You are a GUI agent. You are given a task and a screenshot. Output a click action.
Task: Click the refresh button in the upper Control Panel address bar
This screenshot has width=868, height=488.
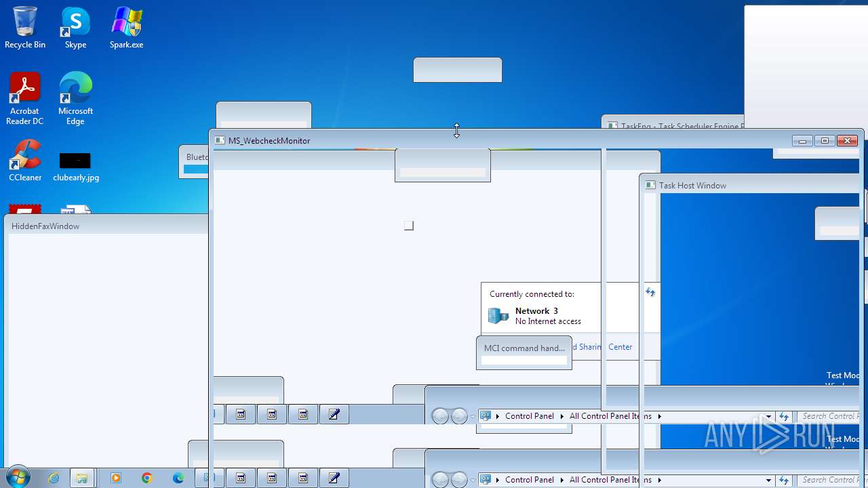click(x=784, y=416)
